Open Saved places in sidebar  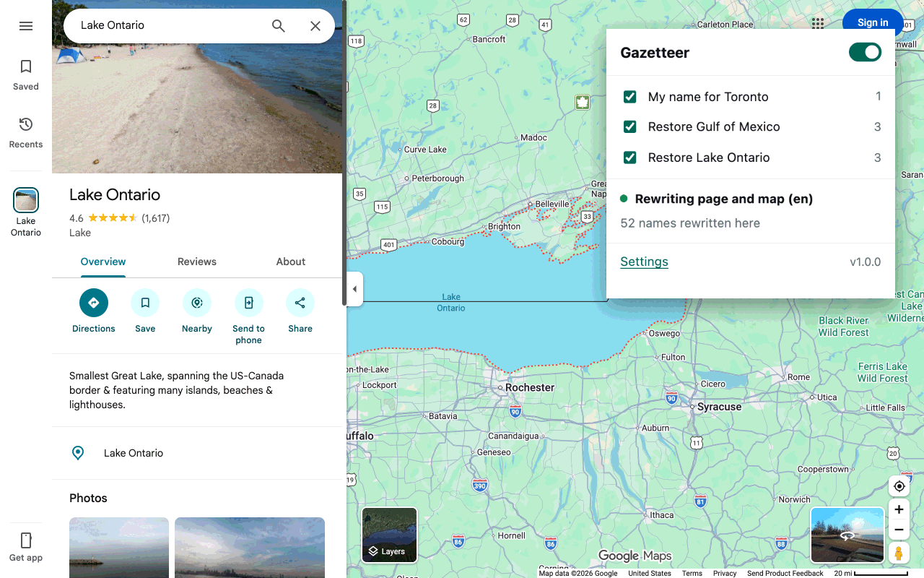[26, 75]
